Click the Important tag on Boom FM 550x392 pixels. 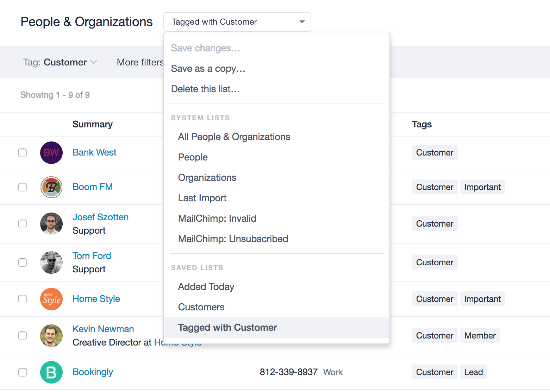[482, 187]
